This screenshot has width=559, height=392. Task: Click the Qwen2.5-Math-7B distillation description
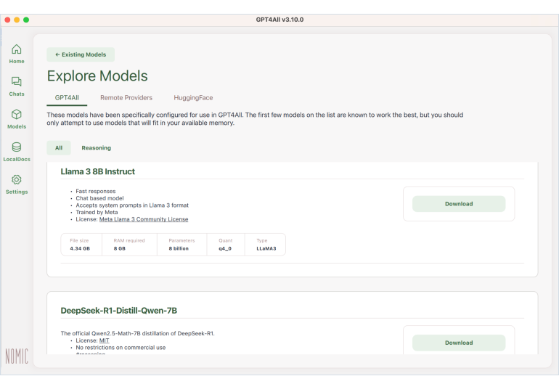point(138,333)
